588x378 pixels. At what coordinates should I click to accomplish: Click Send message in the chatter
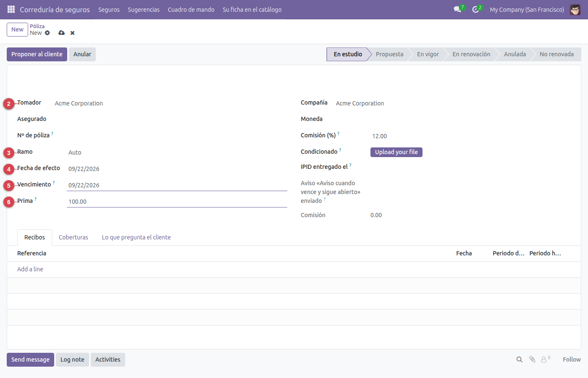tap(30, 360)
